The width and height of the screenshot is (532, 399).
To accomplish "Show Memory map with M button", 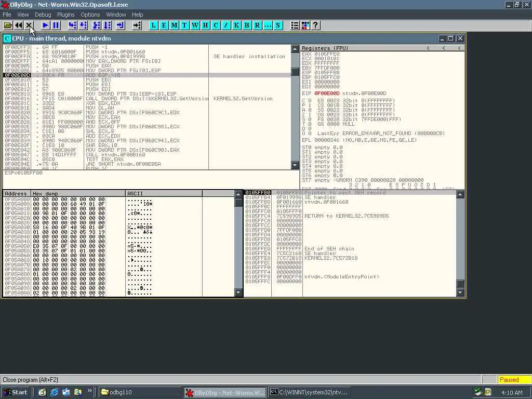I will point(175,25).
